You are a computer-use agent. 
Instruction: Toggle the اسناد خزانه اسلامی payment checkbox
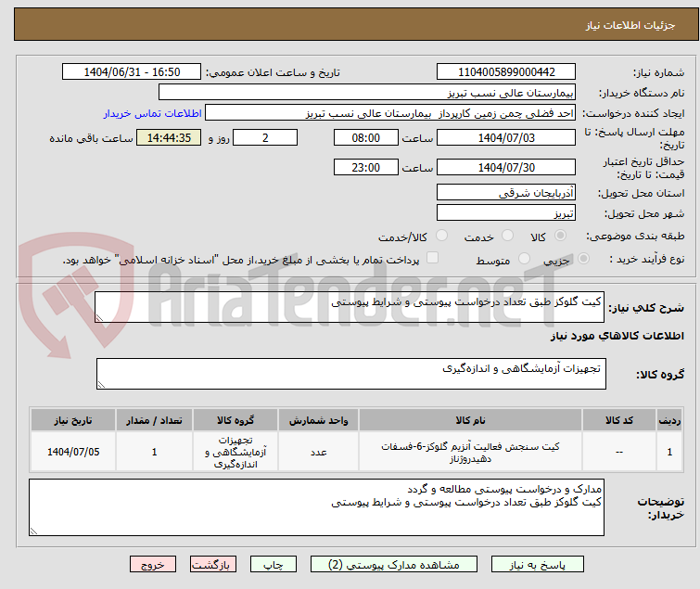(x=432, y=258)
